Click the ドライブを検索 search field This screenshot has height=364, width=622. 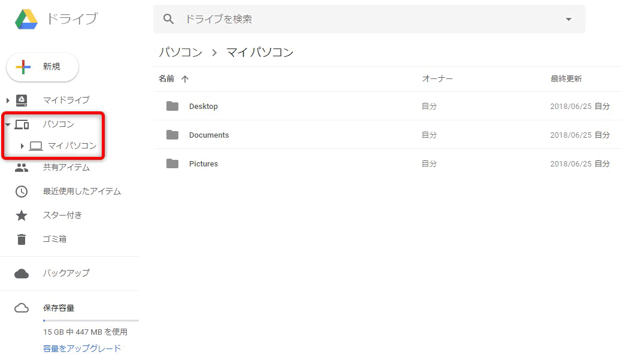359,19
